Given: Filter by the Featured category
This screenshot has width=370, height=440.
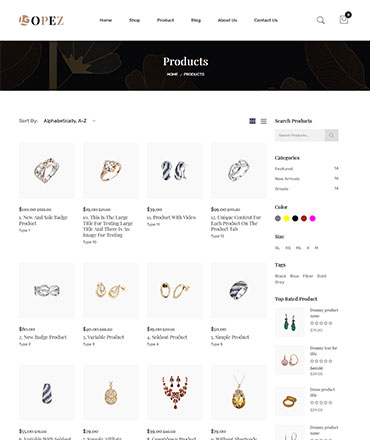Looking at the screenshot, I should [284, 169].
